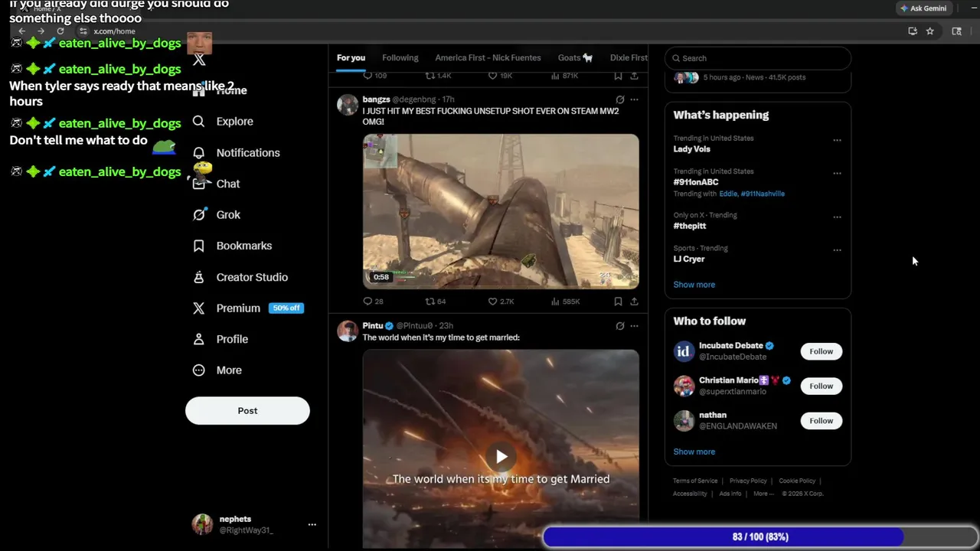Open options for Lady Vols trend
This screenshot has height=551, width=980.
(837, 140)
